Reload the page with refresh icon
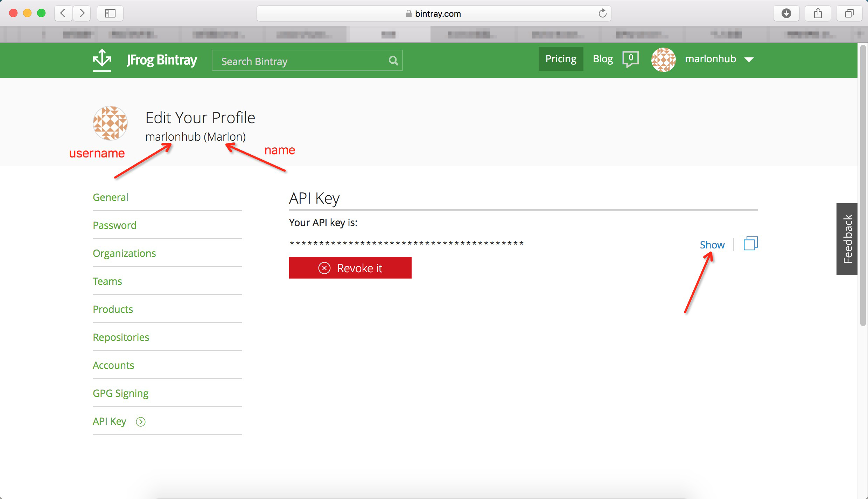Image resolution: width=868 pixels, height=499 pixels. click(602, 13)
